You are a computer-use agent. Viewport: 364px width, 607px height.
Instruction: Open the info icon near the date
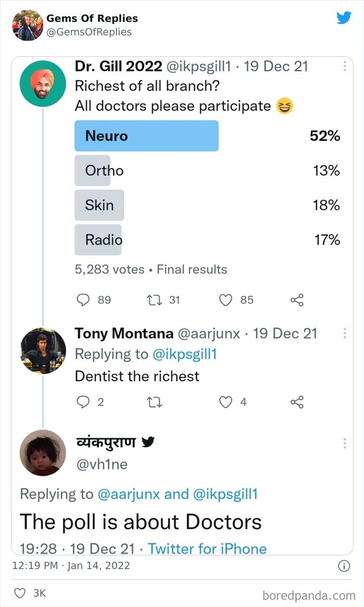[x=344, y=566]
